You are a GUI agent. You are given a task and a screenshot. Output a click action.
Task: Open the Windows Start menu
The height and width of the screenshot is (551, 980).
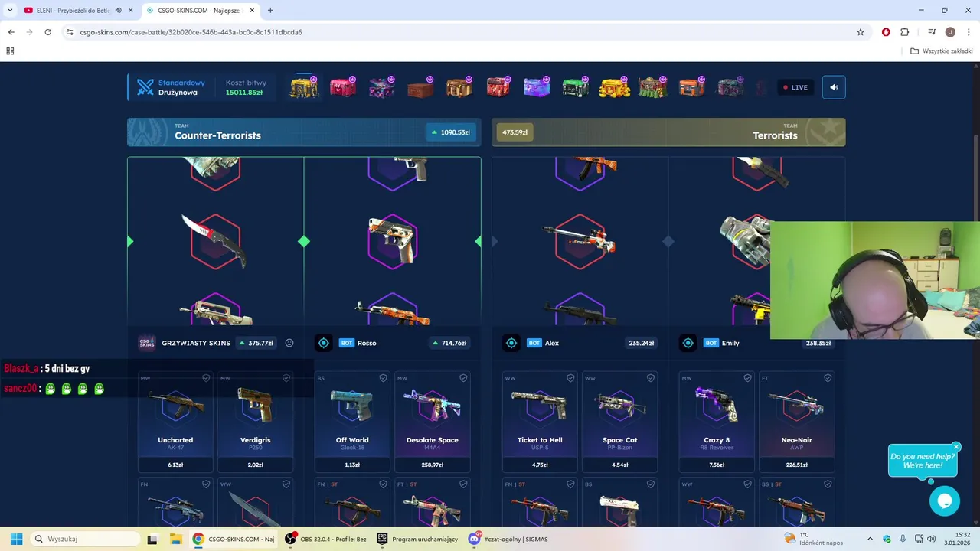point(16,539)
